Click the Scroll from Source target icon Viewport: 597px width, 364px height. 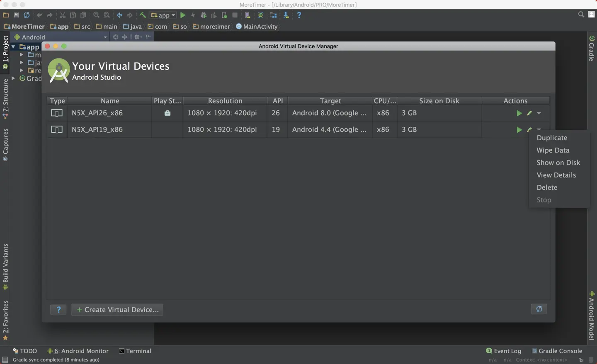[116, 37]
